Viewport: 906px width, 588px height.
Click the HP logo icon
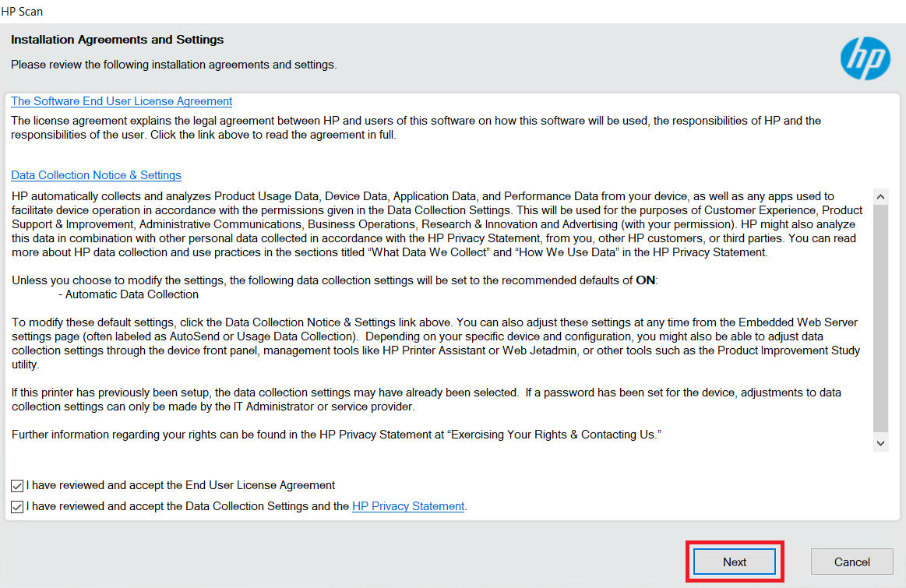tap(865, 58)
